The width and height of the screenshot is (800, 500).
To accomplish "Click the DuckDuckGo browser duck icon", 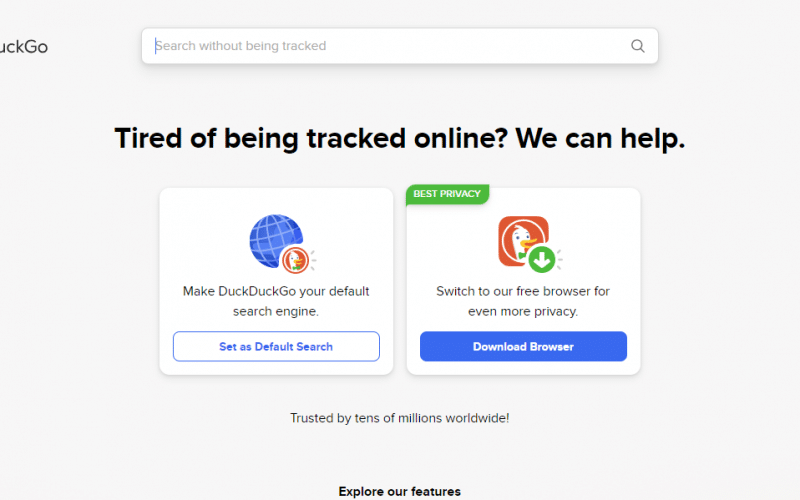I will (x=519, y=239).
